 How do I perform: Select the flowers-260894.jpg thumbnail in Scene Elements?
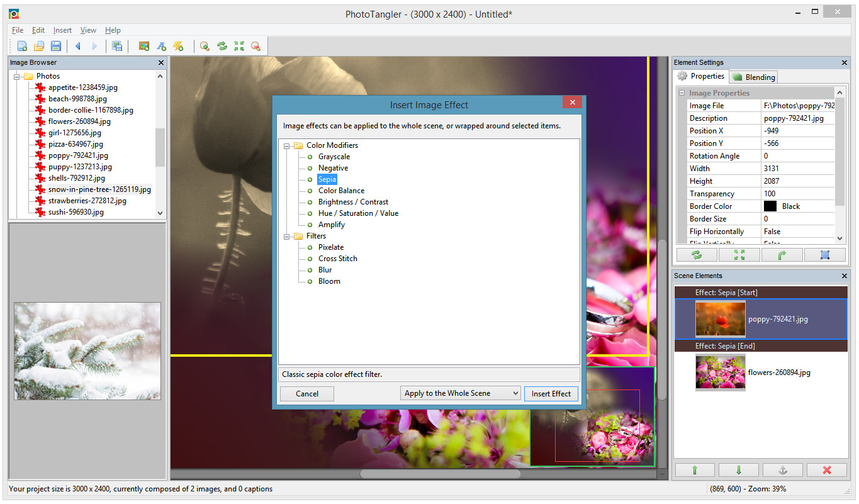click(x=720, y=372)
